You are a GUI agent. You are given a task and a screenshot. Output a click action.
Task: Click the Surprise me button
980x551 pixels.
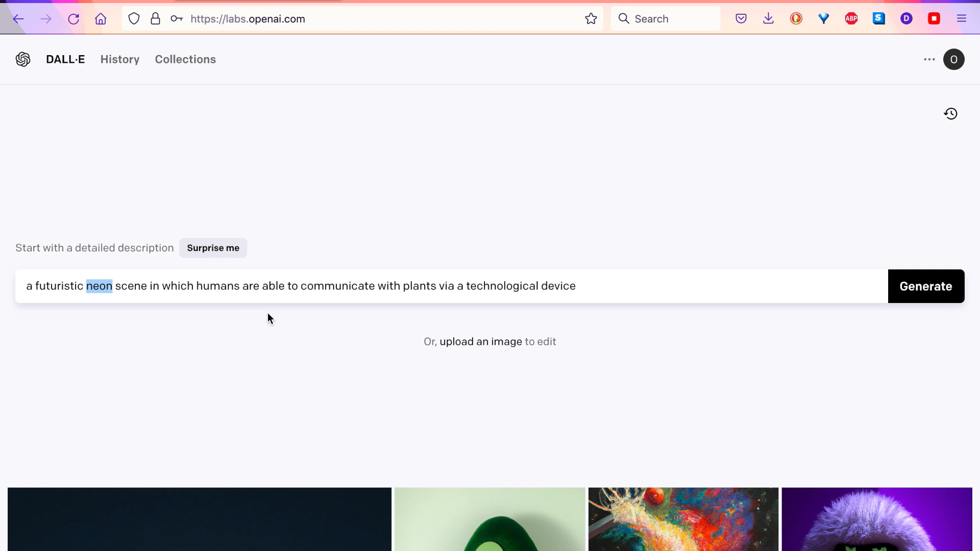(213, 248)
